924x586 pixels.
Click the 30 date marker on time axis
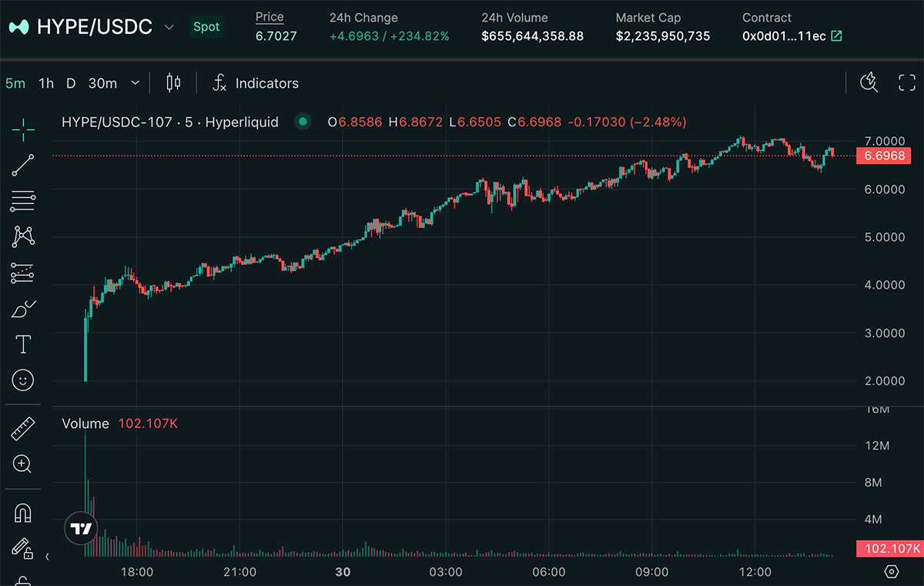click(343, 571)
